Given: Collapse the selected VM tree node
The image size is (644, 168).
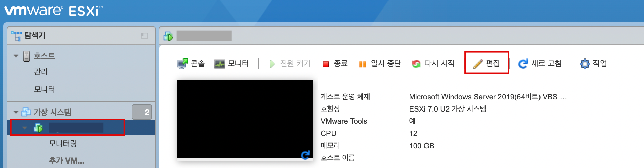Looking at the screenshot, I should 24,128.
